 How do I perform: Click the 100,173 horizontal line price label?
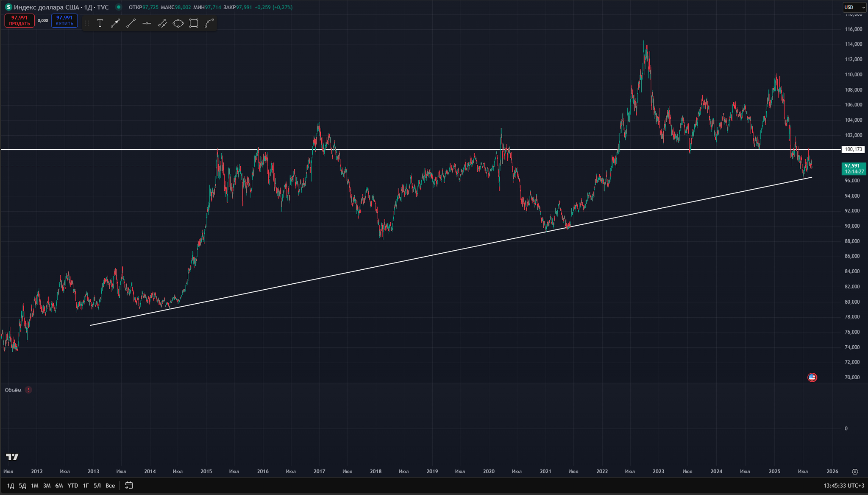point(853,149)
